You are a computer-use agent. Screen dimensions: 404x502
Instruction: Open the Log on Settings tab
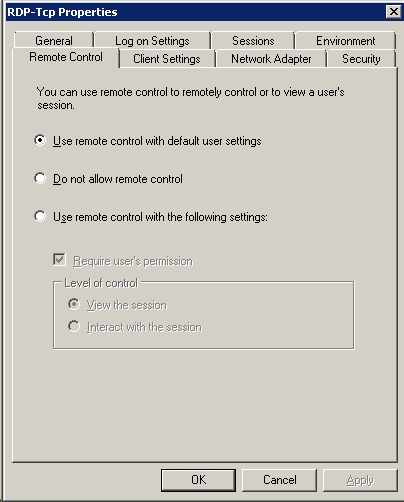[152, 41]
